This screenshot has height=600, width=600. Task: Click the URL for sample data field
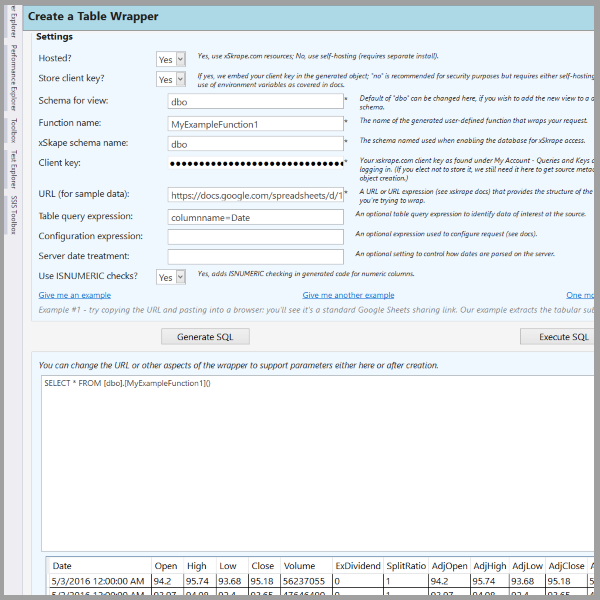[x=255, y=195]
